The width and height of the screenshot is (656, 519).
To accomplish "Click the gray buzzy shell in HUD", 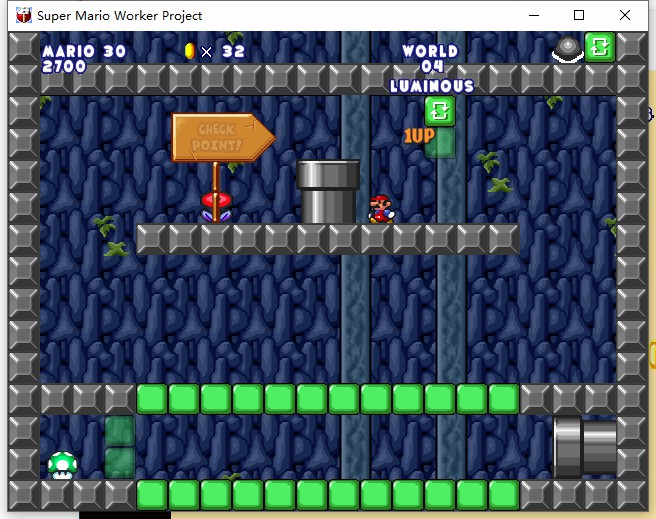I will 567,49.
